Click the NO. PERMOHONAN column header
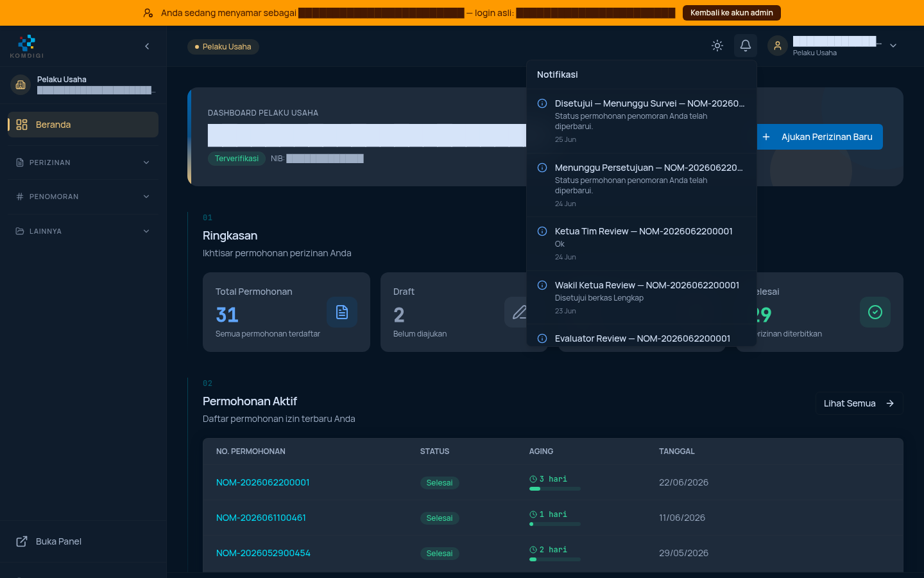The image size is (924, 578). pyautogui.click(x=251, y=451)
